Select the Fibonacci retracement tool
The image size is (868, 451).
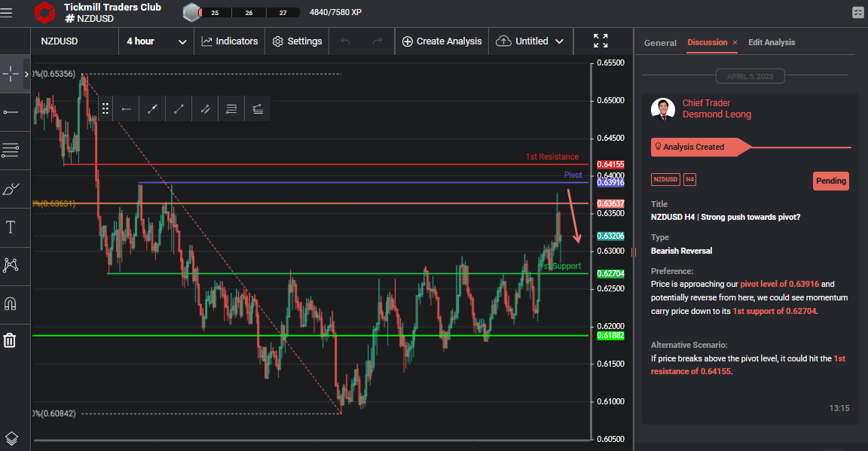tap(11, 150)
